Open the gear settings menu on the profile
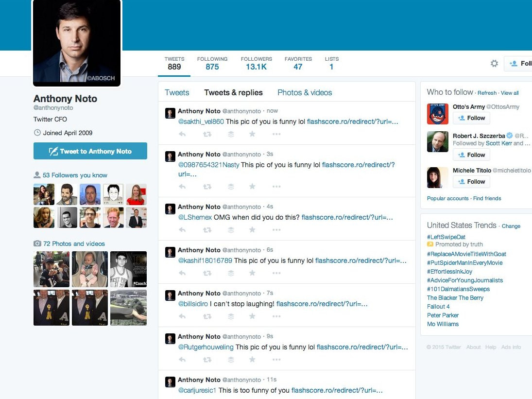Viewport: 532px width, 399px height. pyautogui.click(x=494, y=63)
